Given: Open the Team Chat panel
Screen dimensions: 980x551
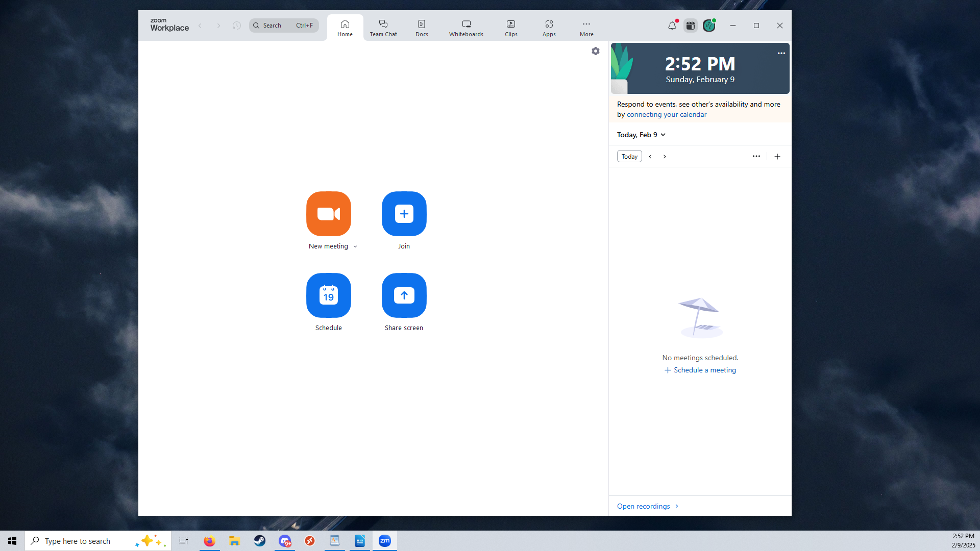Looking at the screenshot, I should [383, 27].
